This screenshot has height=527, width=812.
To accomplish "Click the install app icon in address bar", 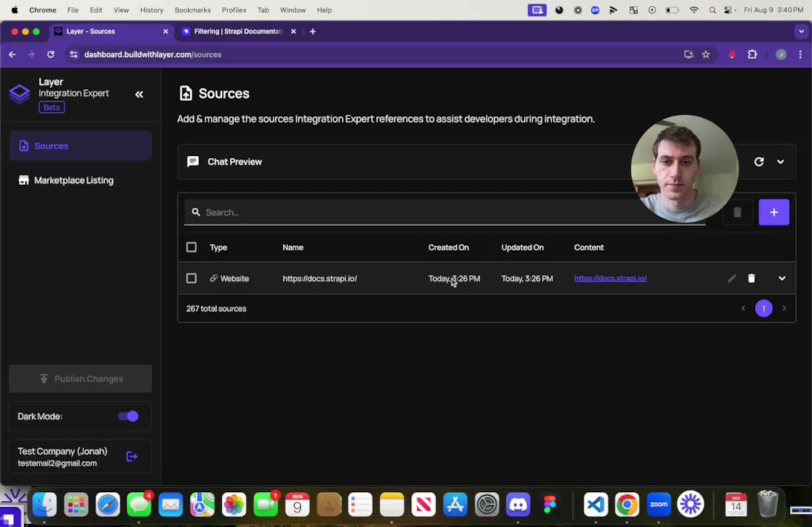I will 688,54.
